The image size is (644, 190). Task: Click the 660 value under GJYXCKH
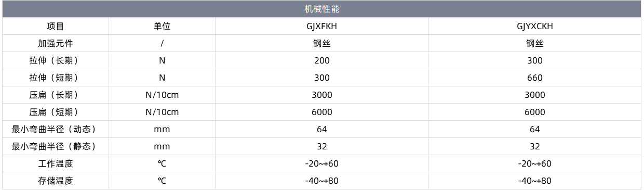click(x=535, y=78)
